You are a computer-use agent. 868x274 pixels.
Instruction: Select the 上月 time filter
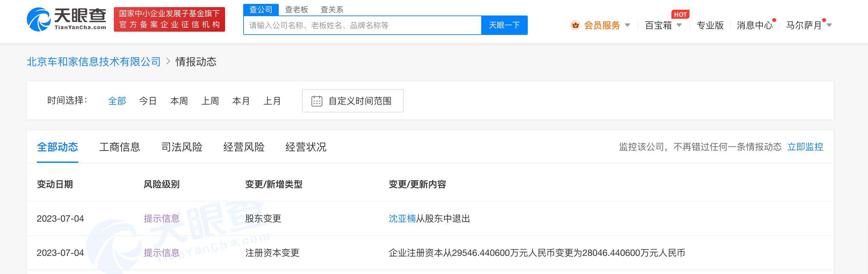pos(272,101)
